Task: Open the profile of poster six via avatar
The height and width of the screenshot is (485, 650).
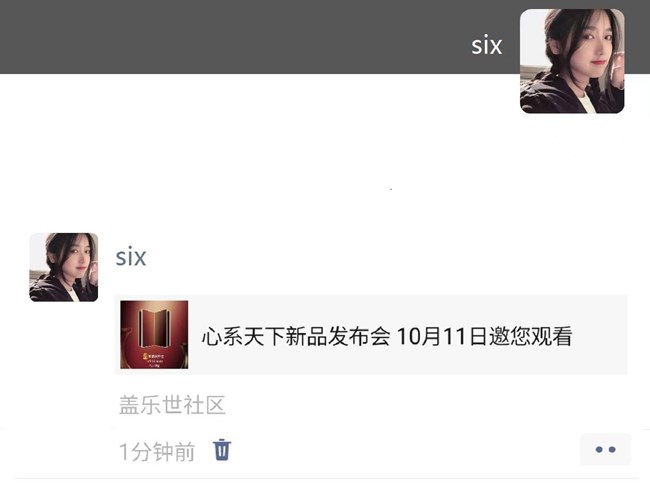Action: pyautogui.click(x=63, y=267)
